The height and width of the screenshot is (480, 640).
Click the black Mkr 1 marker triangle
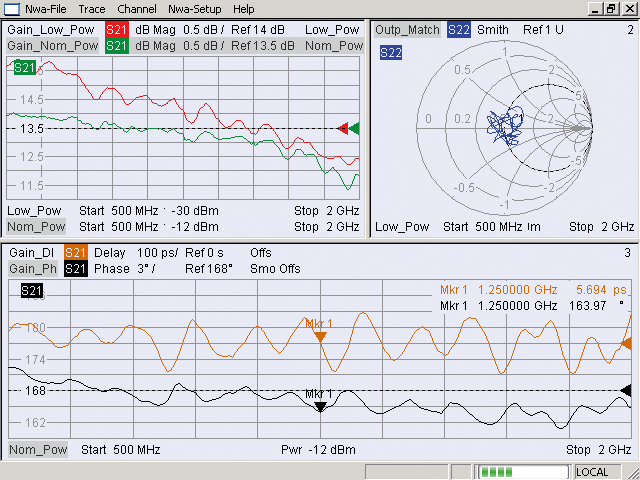[320, 406]
